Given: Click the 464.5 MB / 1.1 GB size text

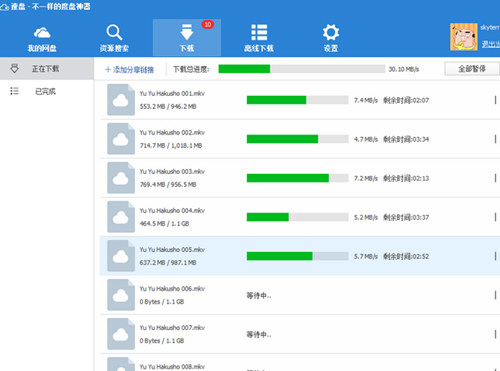Looking at the screenshot, I should click(x=164, y=224).
